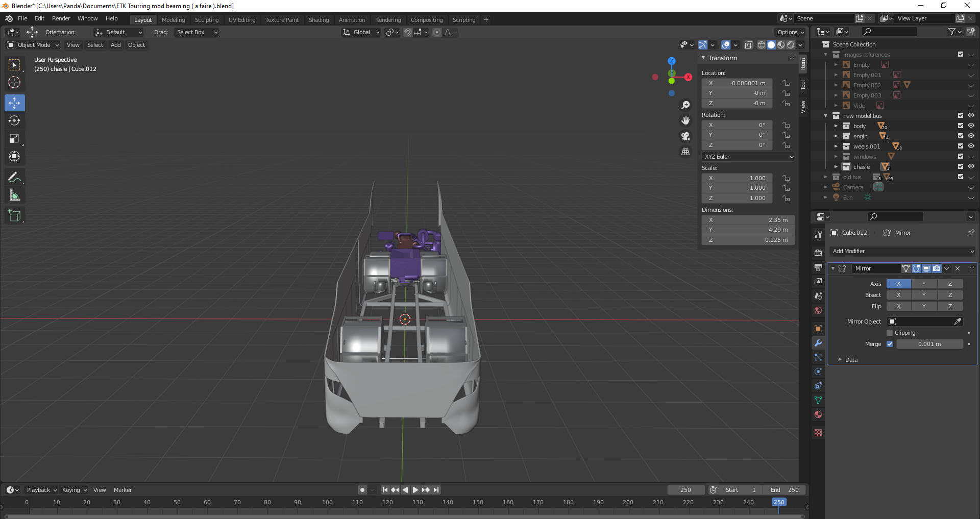Open the Render menu

pos(61,18)
